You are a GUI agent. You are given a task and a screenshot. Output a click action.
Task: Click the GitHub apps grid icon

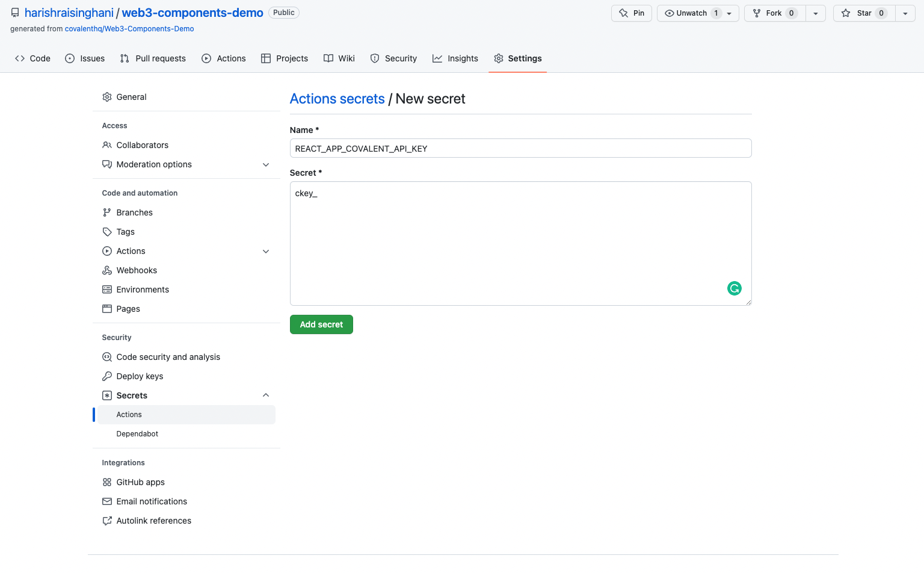pyautogui.click(x=107, y=482)
